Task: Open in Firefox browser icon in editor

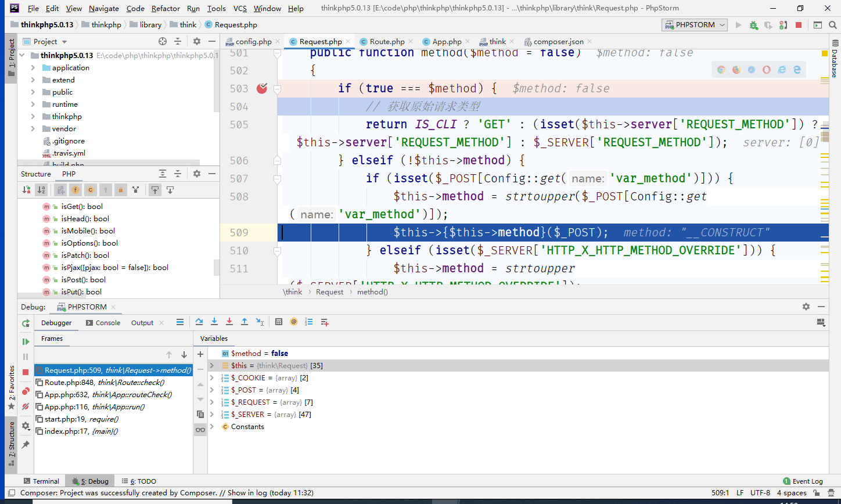Action: pyautogui.click(x=736, y=70)
